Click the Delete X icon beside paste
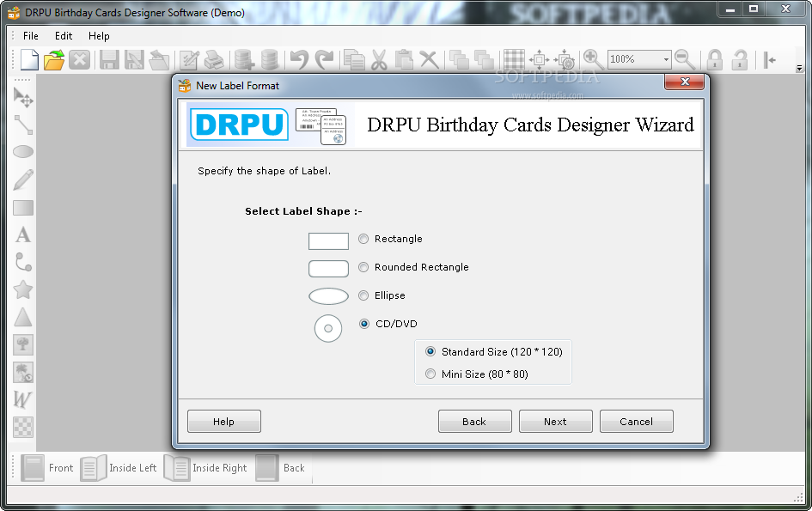812x511 pixels. (430, 59)
